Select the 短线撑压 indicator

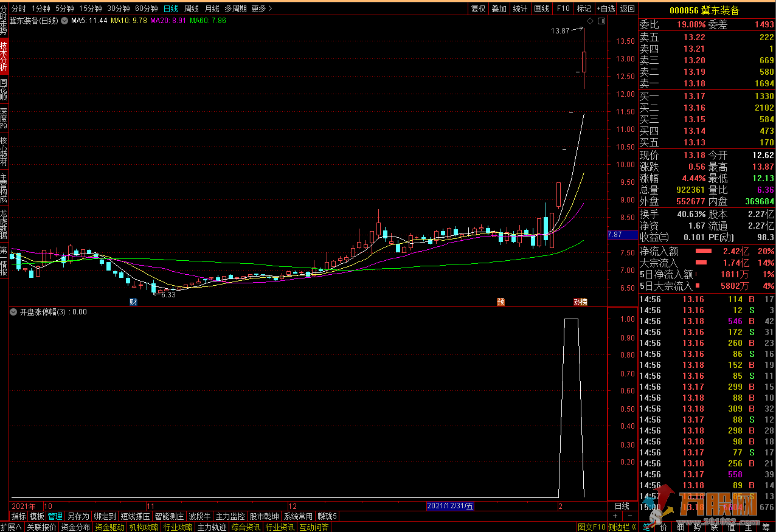135,516
